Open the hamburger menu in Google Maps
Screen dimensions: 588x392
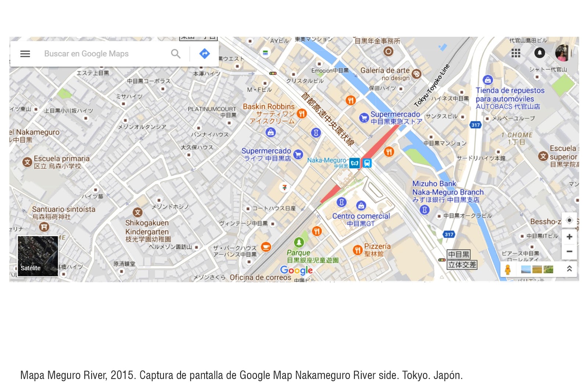click(25, 54)
